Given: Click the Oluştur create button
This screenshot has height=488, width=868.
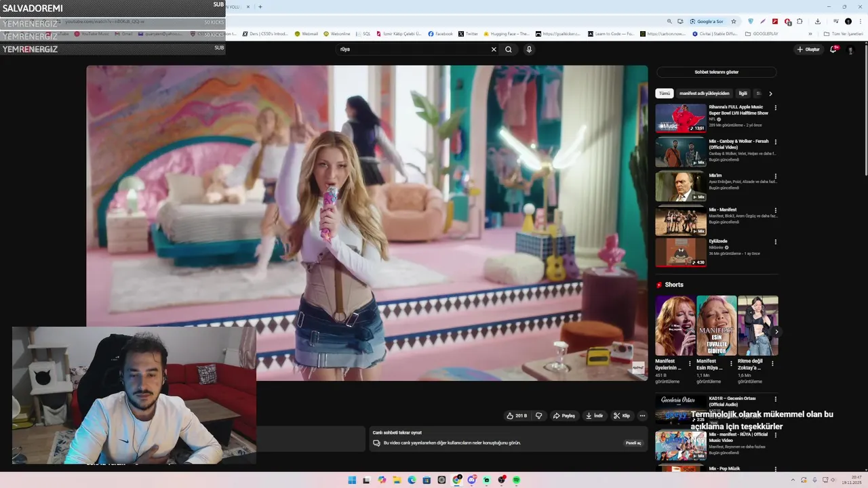Looking at the screenshot, I should point(808,49).
